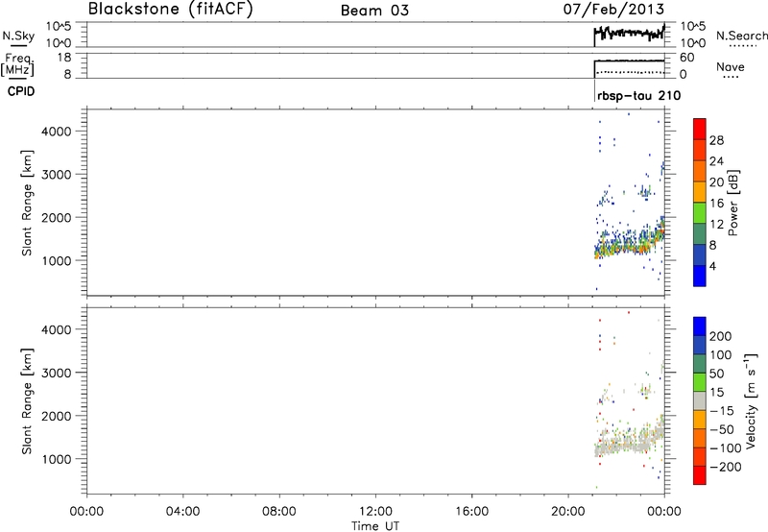Click the red bottom segment of Velocity colorbar
This screenshot has height=532, width=768.
pos(700,475)
